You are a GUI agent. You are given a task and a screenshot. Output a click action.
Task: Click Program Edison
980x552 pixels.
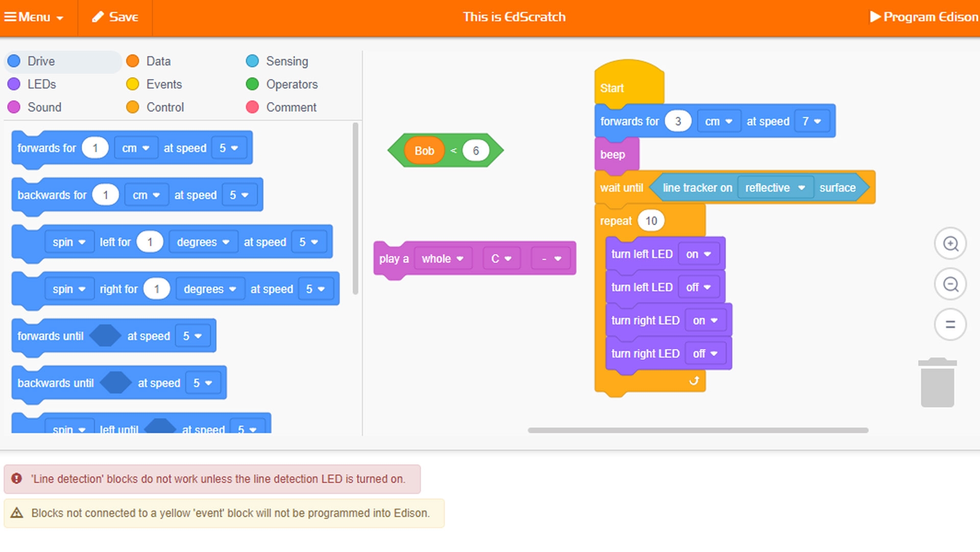coord(924,17)
